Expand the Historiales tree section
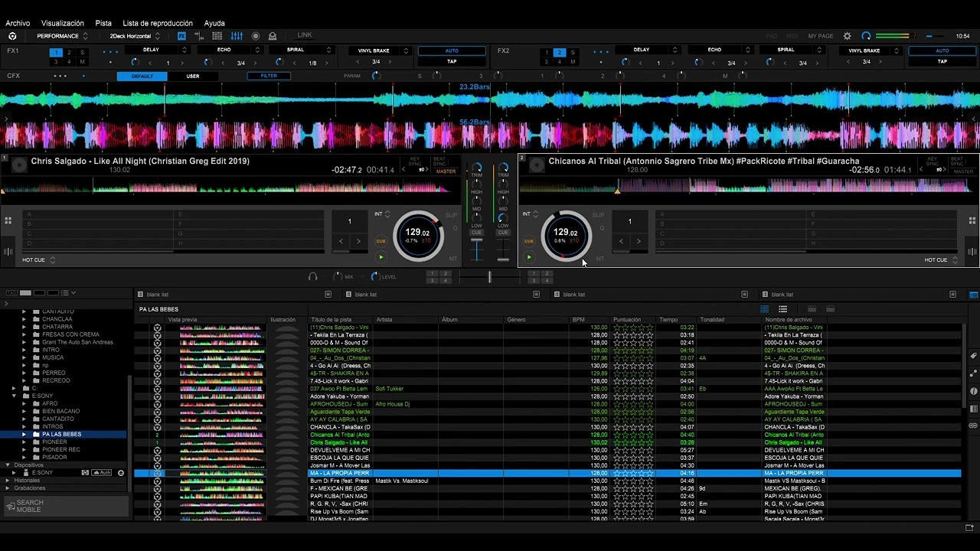The width and height of the screenshot is (980, 551). (8, 481)
